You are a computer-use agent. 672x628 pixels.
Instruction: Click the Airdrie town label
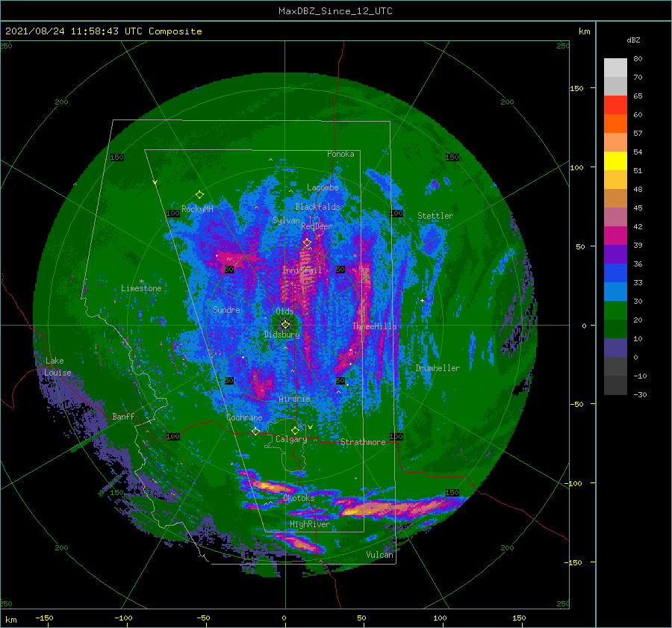(294, 399)
